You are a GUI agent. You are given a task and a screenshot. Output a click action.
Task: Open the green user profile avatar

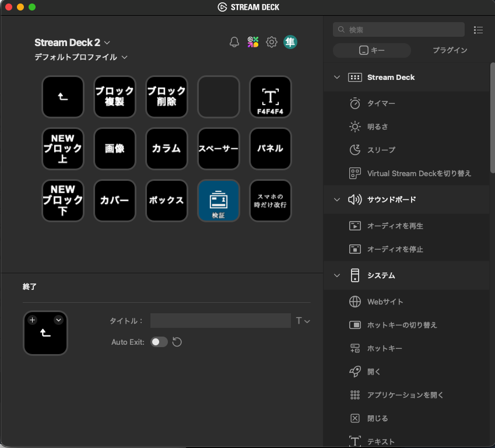point(290,42)
